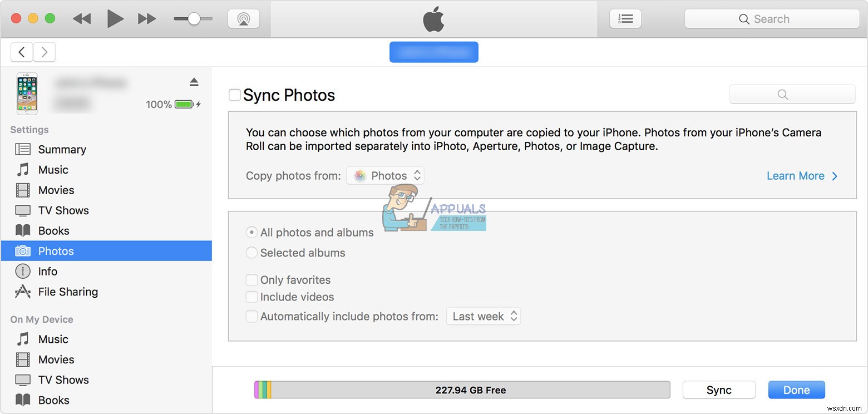This screenshot has width=868, height=414.
Task: Click the eject device icon
Action: [x=194, y=81]
